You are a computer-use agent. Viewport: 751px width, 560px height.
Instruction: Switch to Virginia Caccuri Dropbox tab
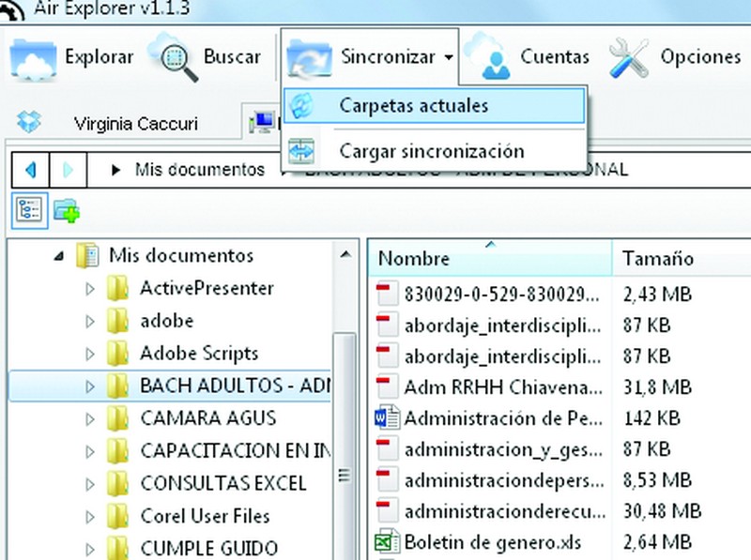[135, 124]
